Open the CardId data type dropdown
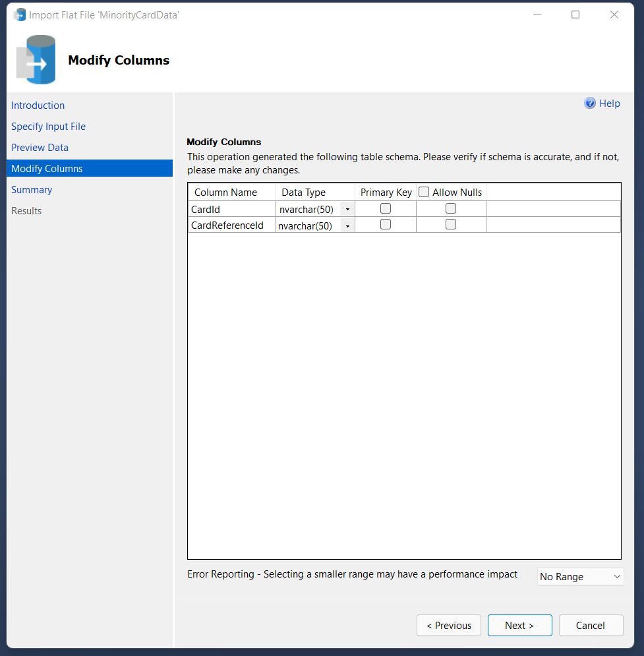Image resolution: width=644 pixels, height=656 pixels. pyautogui.click(x=347, y=210)
